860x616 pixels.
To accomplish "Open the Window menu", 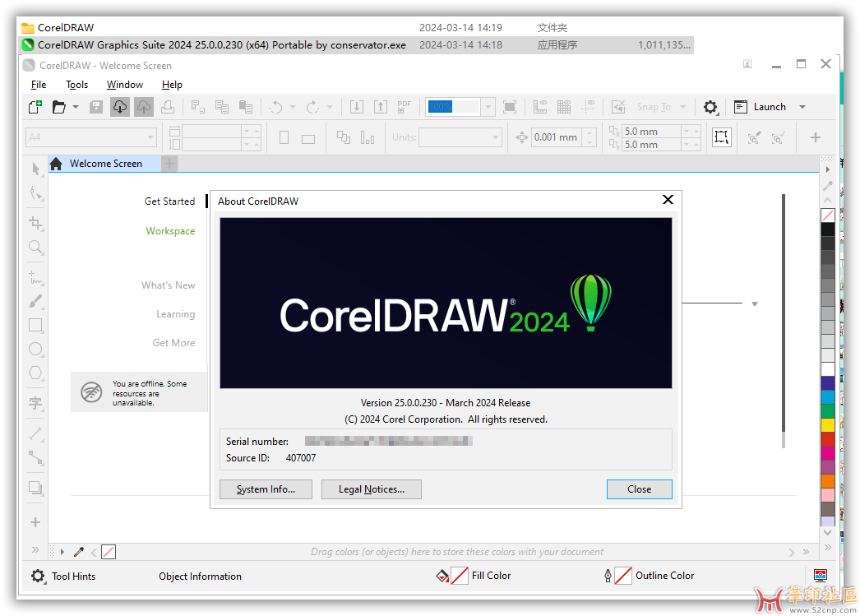I will tap(124, 85).
